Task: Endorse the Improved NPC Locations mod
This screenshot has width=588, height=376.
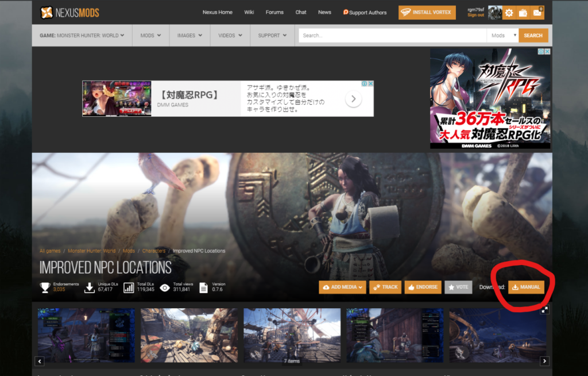Action: coord(422,287)
